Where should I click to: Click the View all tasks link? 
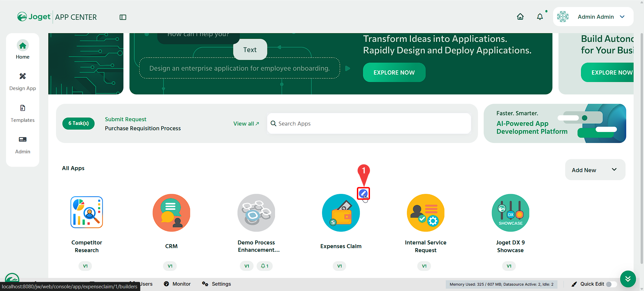pos(246,124)
